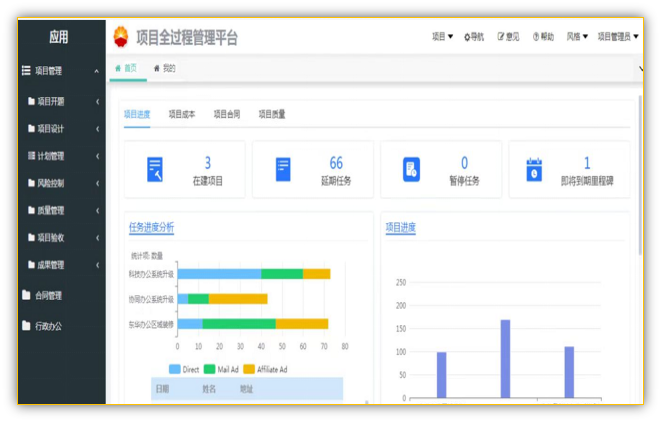
Task: Click the flame logo beside the platform title
Action: click(121, 37)
